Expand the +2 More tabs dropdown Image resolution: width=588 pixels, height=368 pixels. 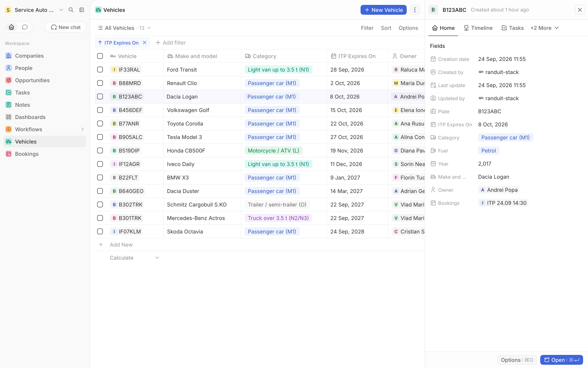(545, 28)
